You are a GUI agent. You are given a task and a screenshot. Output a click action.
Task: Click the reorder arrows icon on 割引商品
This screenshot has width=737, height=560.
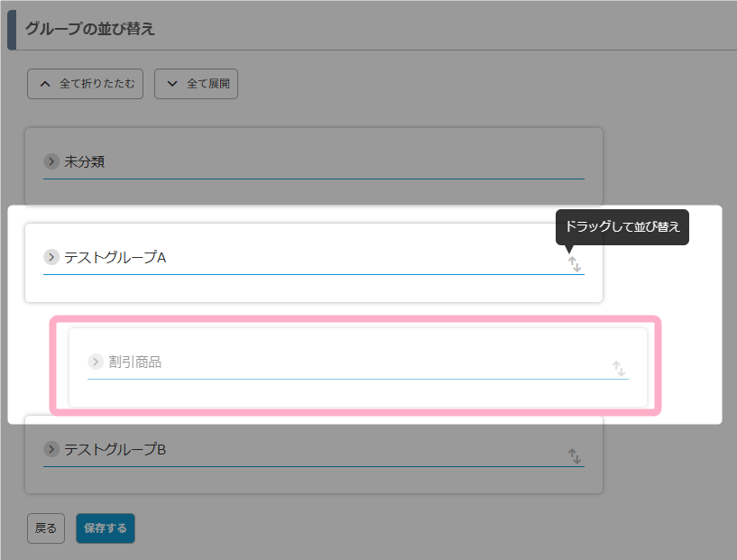(x=619, y=369)
